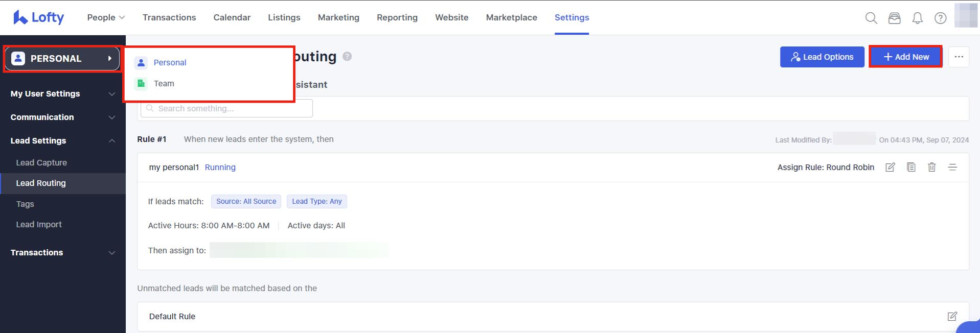Open the inbox tray icon
This screenshot has width=980, height=333.
pos(894,18)
